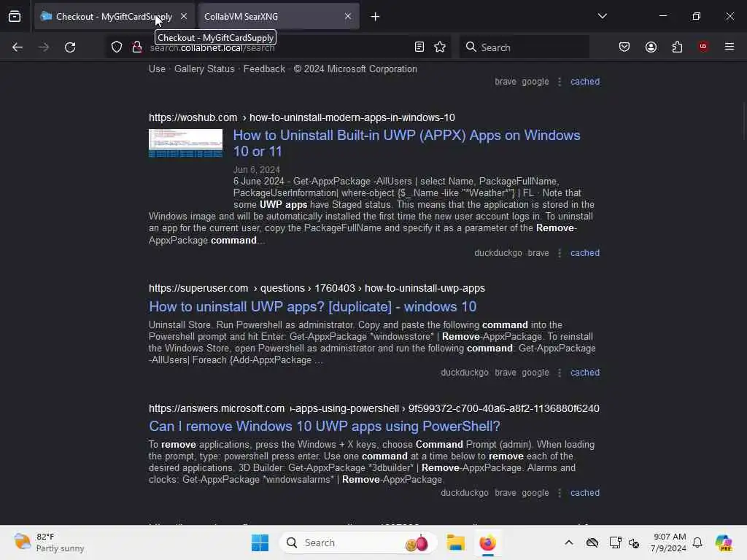Expand options dots beside top brave google result

[560, 82]
